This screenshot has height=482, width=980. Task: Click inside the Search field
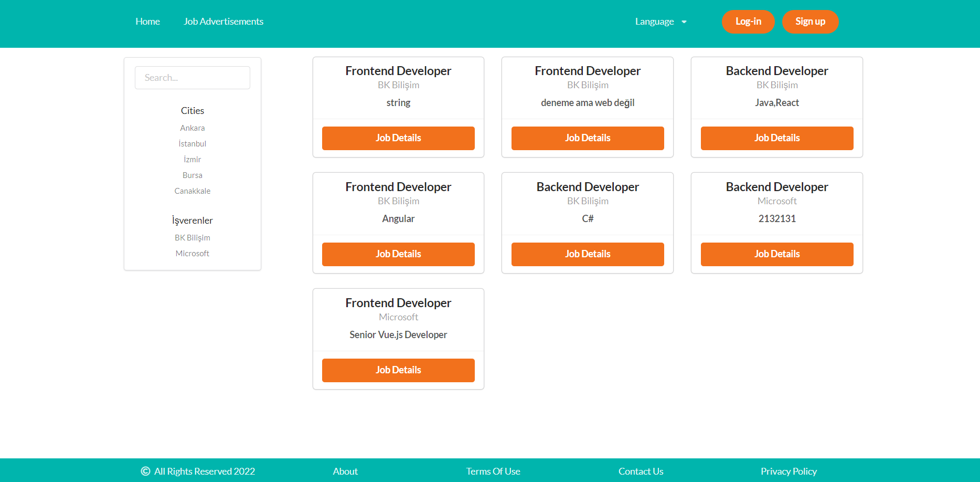click(192, 77)
